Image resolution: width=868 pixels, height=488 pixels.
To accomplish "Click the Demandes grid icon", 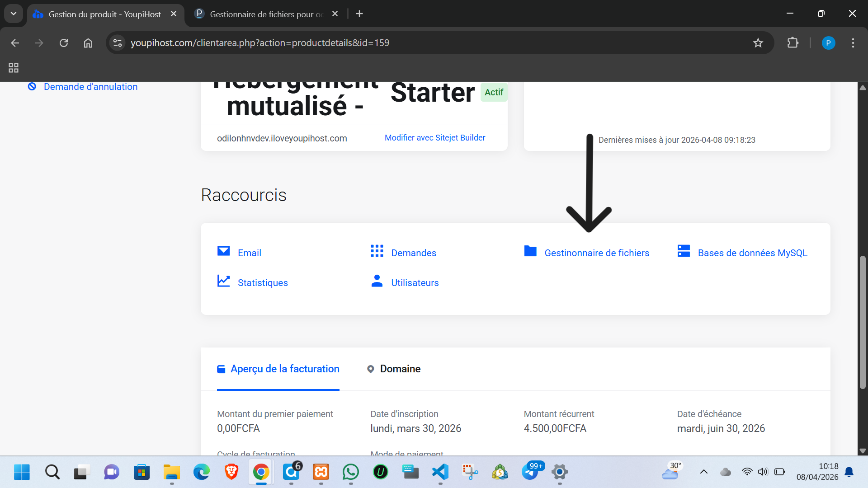I will 377,251.
